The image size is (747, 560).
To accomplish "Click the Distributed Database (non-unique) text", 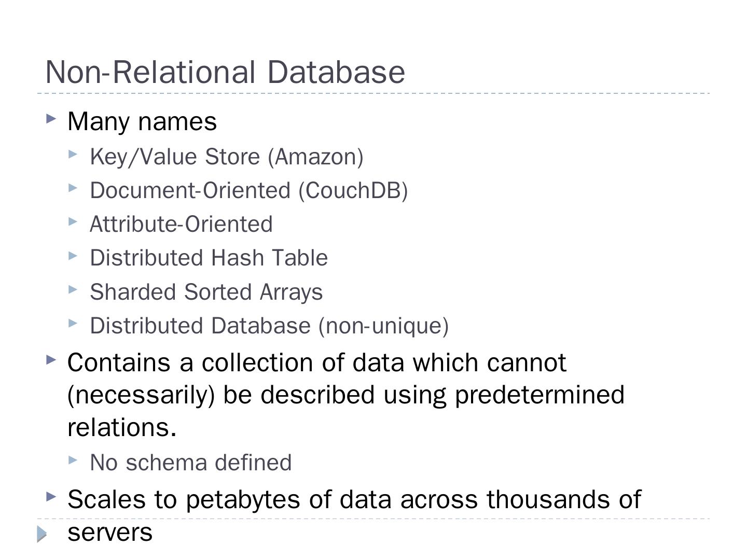I will coord(269,326).
